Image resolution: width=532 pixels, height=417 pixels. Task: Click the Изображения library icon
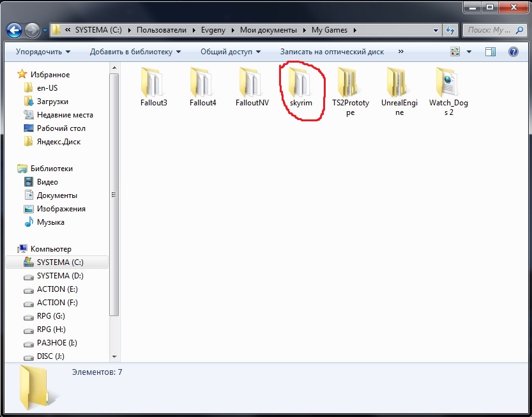29,209
